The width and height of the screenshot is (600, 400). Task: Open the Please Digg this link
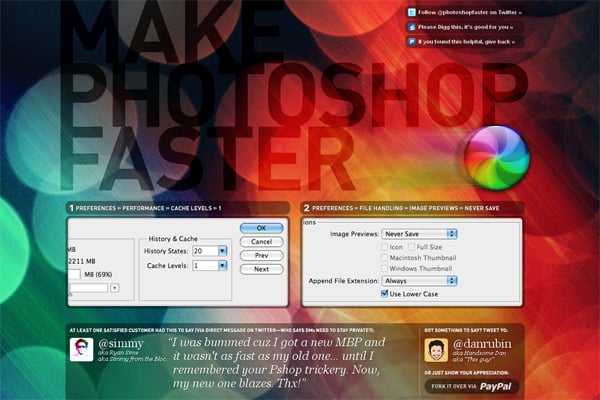(x=465, y=27)
